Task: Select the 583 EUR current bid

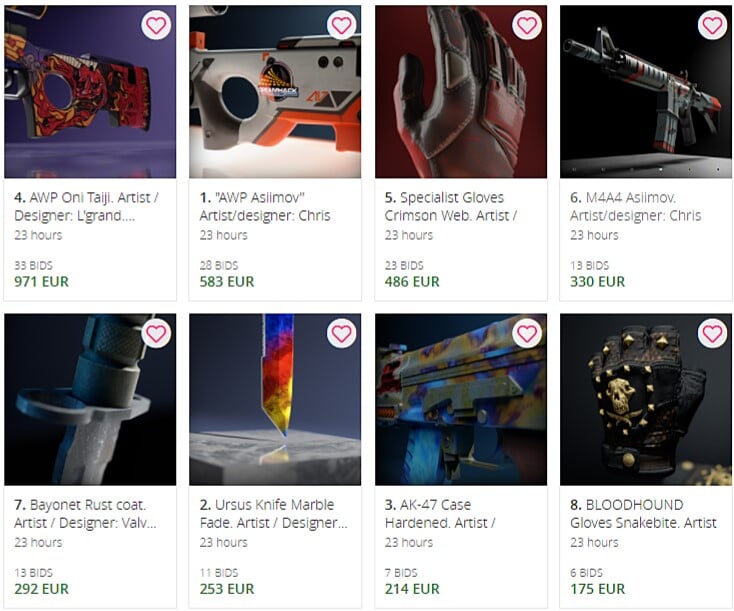Action: coord(227,281)
